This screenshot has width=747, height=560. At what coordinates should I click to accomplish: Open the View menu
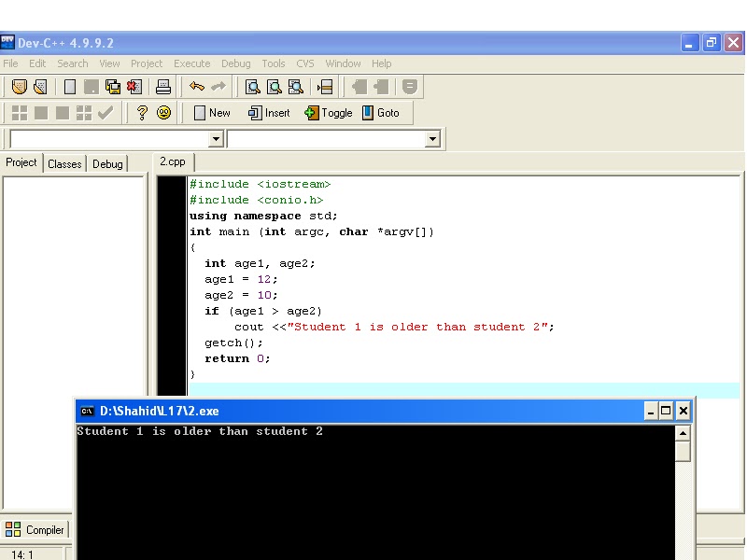pyautogui.click(x=109, y=63)
